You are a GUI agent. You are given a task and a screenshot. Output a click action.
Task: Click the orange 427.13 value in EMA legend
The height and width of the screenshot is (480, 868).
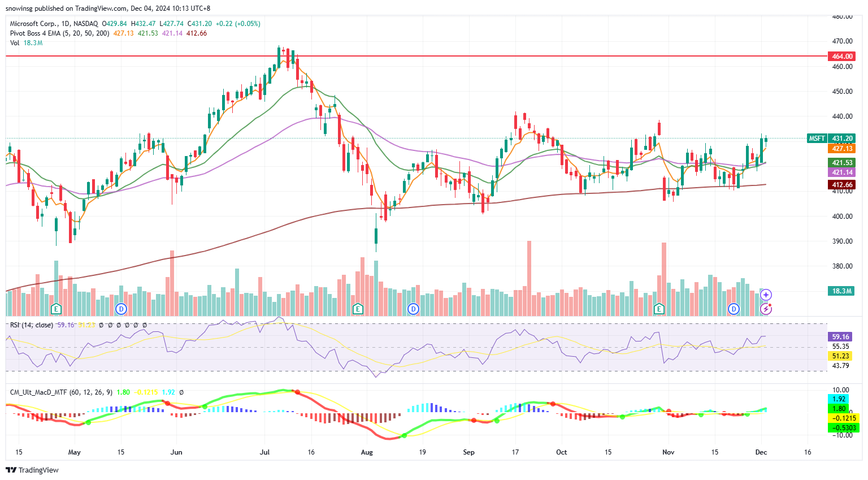click(x=124, y=33)
